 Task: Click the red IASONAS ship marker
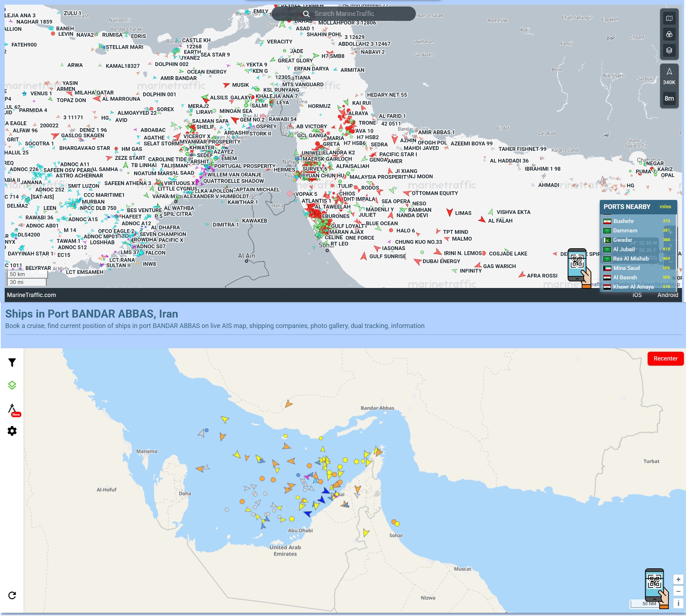pyautogui.click(x=377, y=248)
